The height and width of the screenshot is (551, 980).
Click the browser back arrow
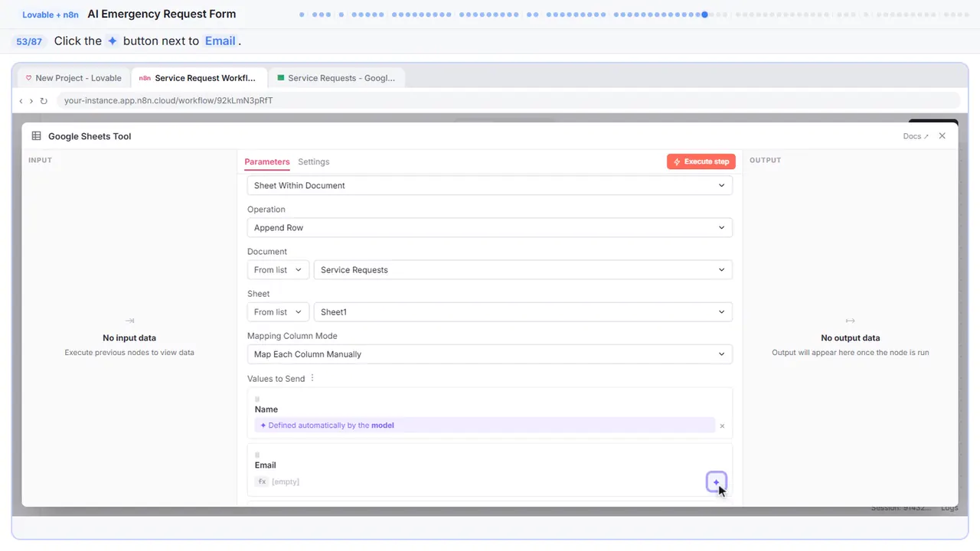pos(21,101)
